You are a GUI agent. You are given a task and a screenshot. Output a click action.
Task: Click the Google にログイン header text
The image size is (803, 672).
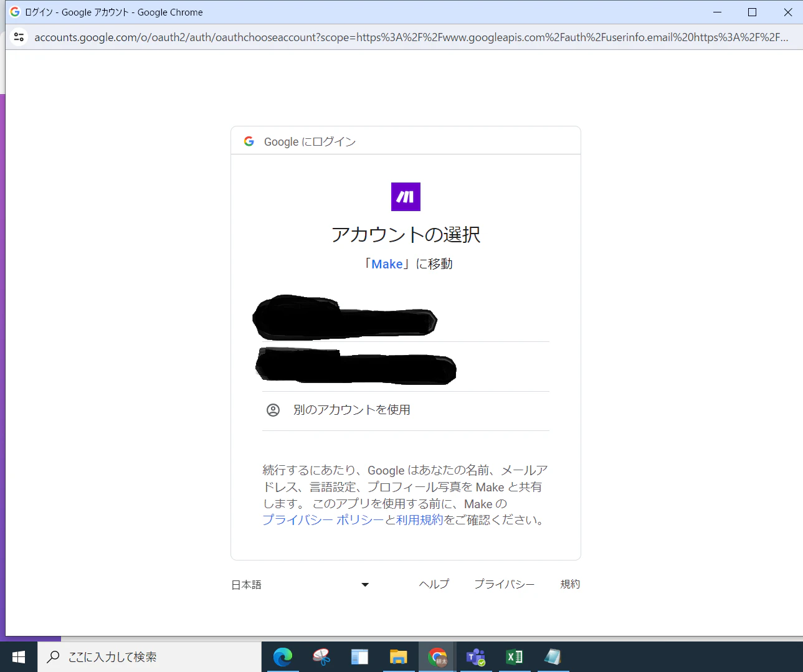click(x=310, y=142)
